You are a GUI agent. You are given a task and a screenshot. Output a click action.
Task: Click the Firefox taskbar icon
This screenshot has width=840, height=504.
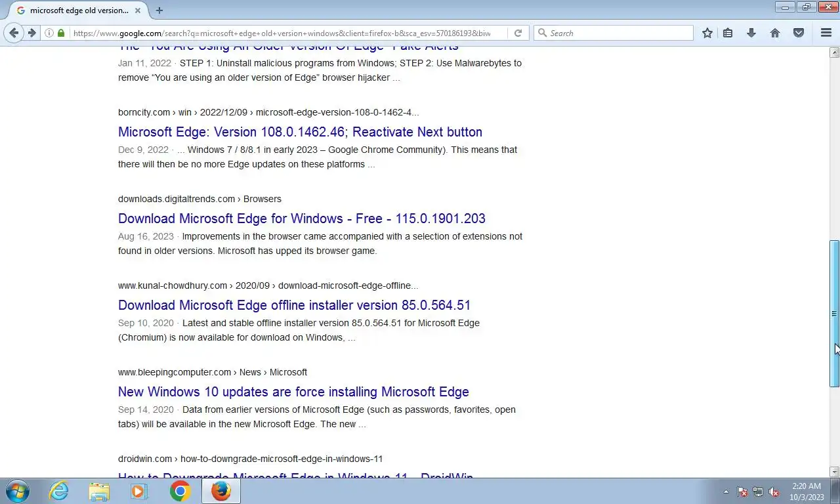[221, 491]
